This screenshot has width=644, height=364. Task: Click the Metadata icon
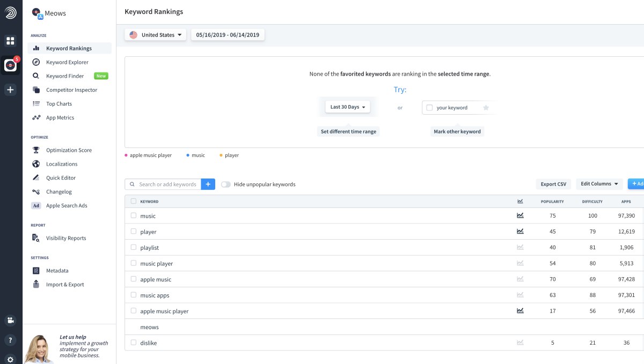(36, 271)
